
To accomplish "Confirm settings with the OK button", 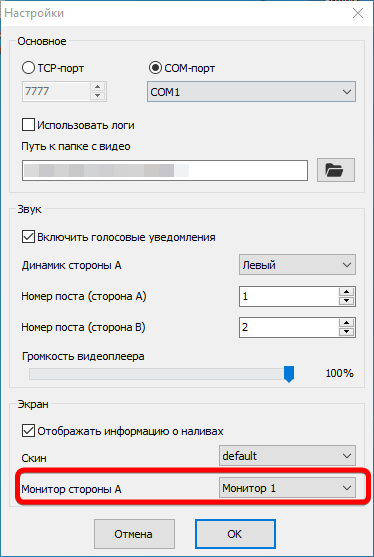I will click(x=235, y=534).
